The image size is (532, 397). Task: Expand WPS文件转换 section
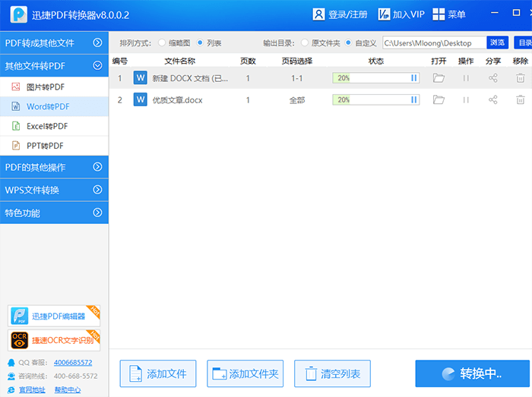click(x=54, y=190)
